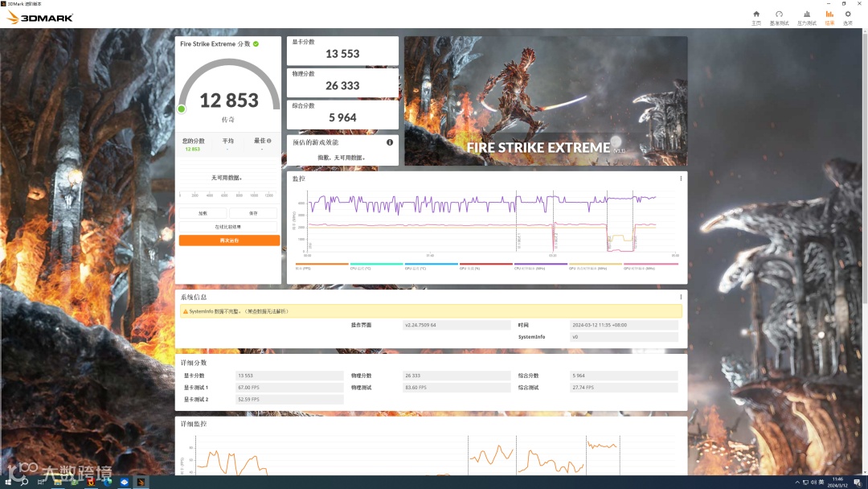868x489 pixels.
Task: Open the Task View taskbar icon
Action: 41,483
